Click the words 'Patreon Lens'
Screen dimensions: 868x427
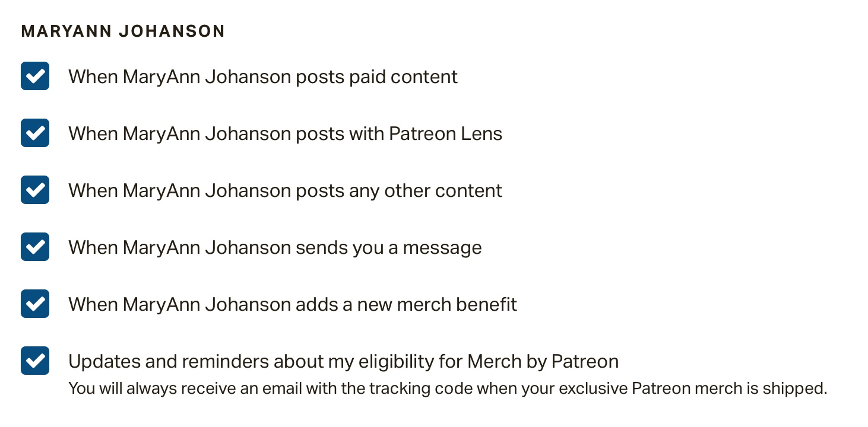point(445,133)
